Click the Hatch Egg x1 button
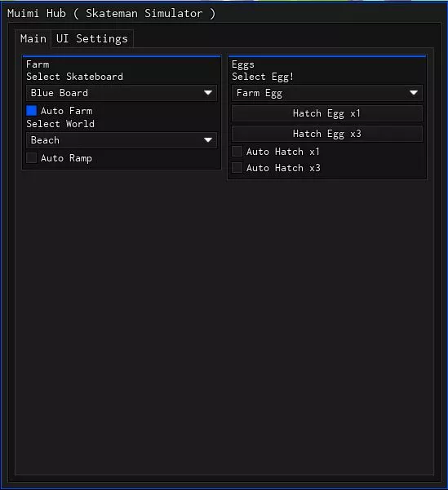The width and height of the screenshot is (448, 490). pos(327,113)
